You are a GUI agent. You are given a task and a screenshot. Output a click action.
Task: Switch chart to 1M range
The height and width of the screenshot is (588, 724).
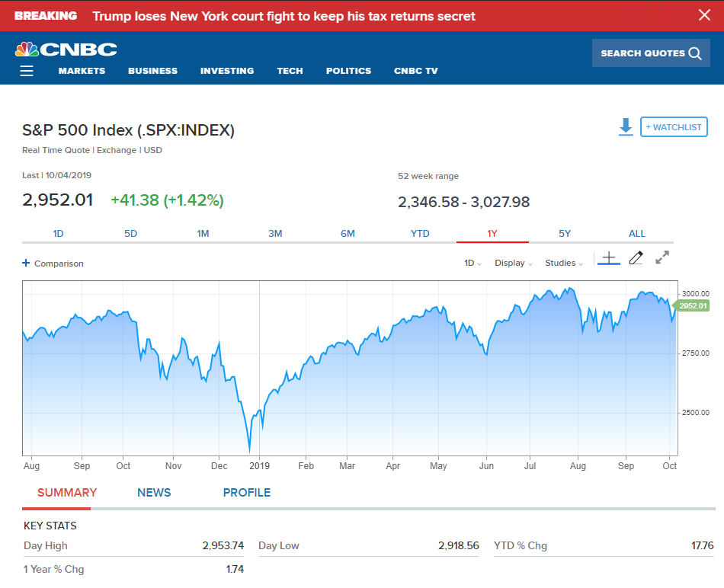point(203,234)
